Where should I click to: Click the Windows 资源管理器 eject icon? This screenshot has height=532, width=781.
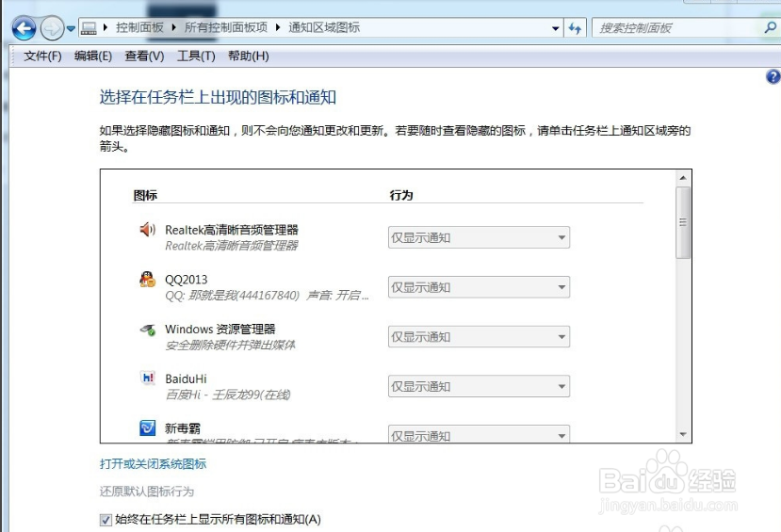point(147,329)
